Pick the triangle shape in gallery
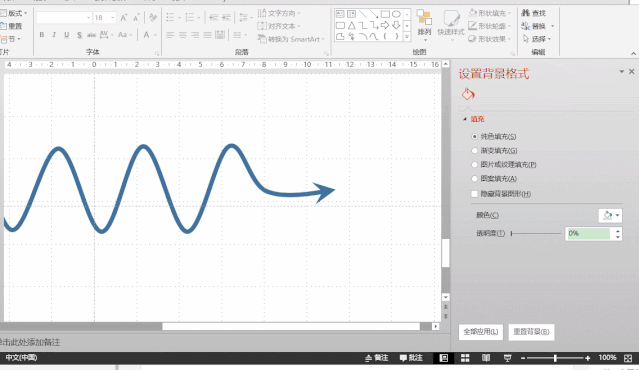This screenshot has width=639, height=370. point(351,25)
